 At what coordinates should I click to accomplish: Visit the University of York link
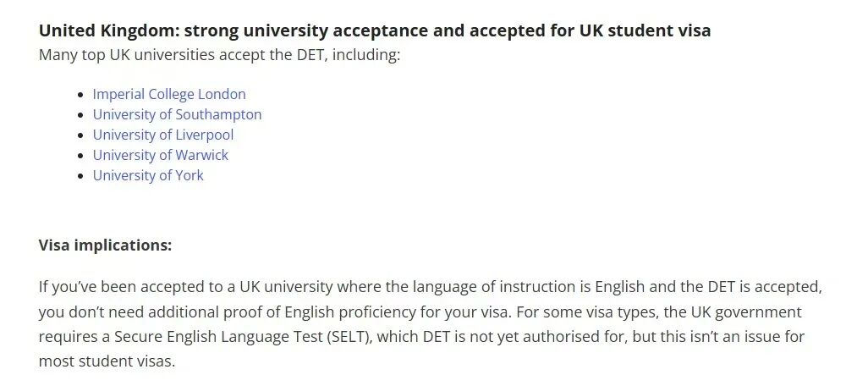point(148,175)
